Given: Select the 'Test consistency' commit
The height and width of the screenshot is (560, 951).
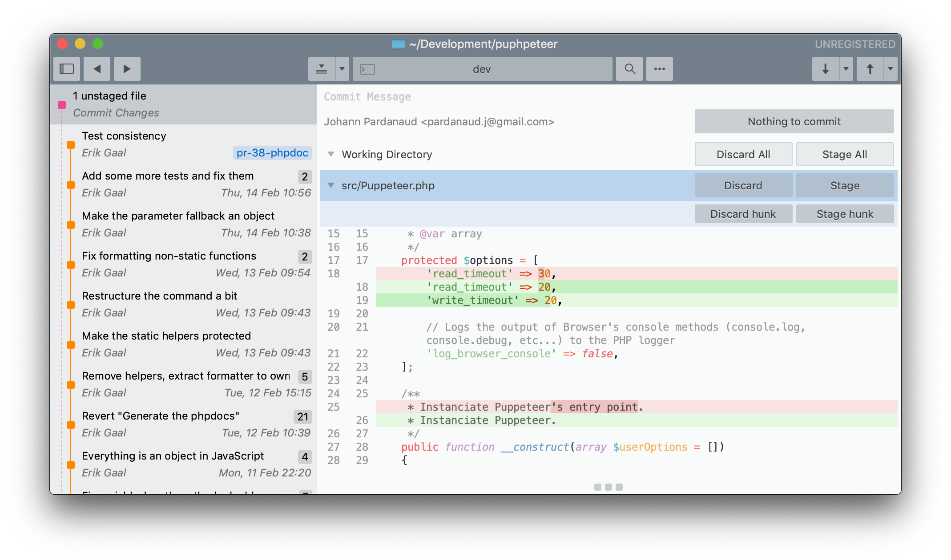Looking at the screenshot, I should click(x=124, y=136).
